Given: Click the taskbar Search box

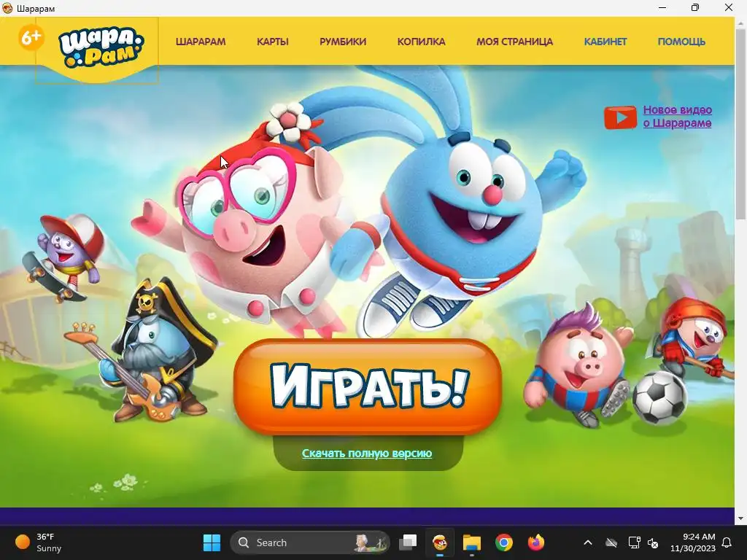Looking at the screenshot, I should point(310,542).
